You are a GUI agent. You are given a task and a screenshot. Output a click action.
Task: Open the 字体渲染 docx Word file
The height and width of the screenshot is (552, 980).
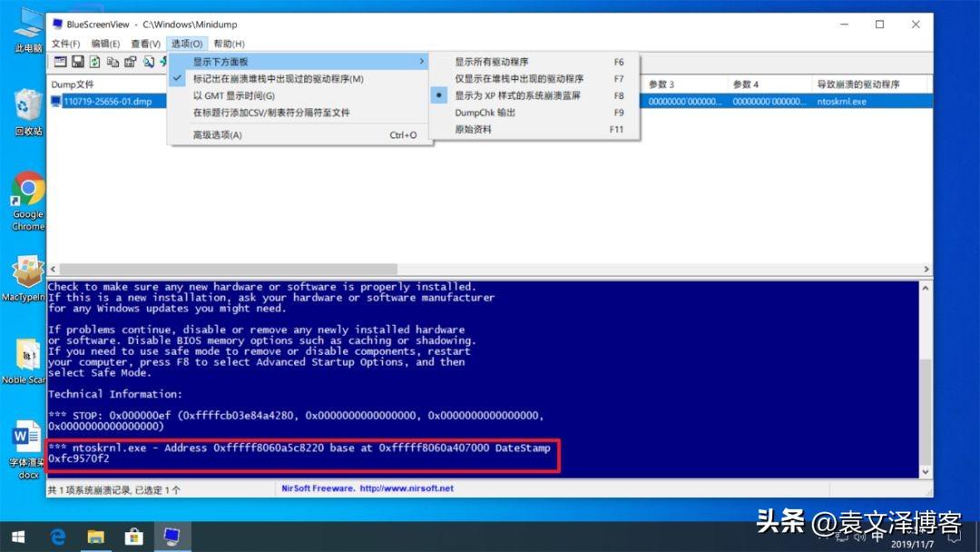click(x=27, y=450)
